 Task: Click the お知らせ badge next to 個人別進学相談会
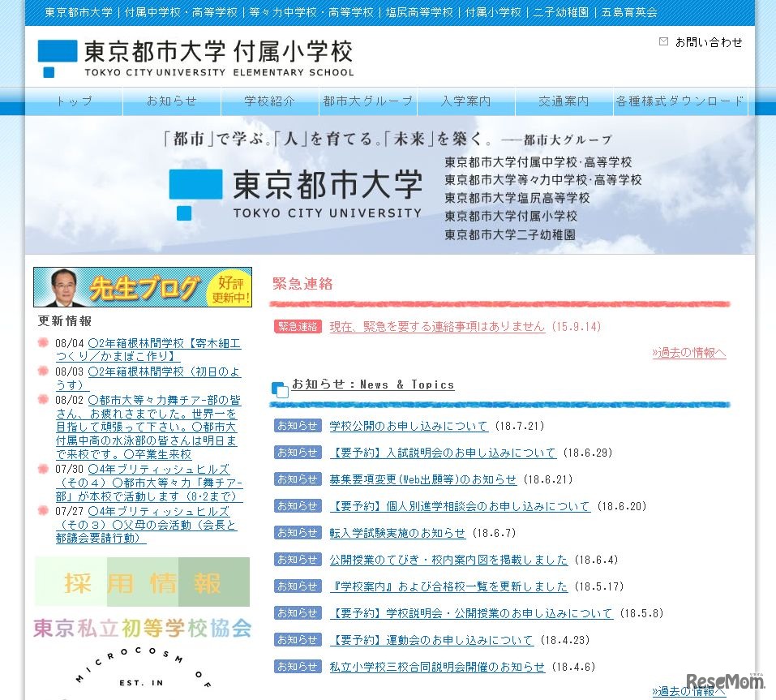[x=298, y=506]
